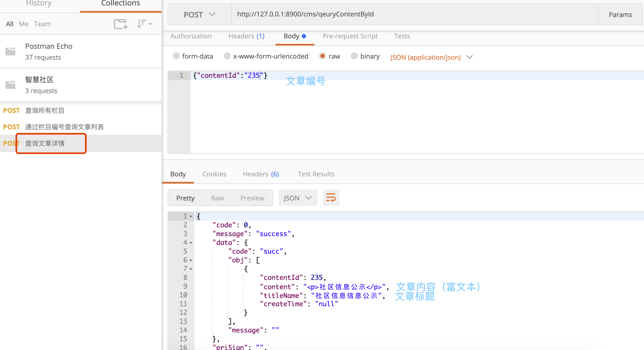Open the response Cookies tab
This screenshot has height=350, width=644.
tap(214, 174)
